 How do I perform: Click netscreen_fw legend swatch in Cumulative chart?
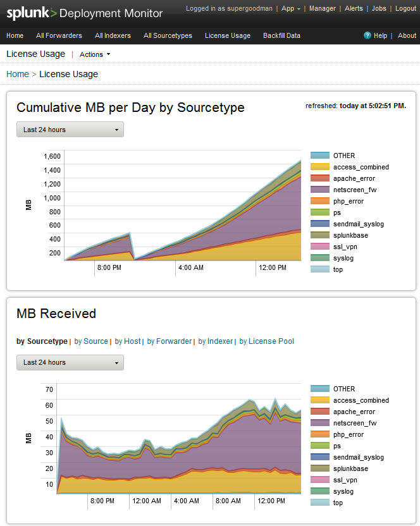[x=320, y=190]
